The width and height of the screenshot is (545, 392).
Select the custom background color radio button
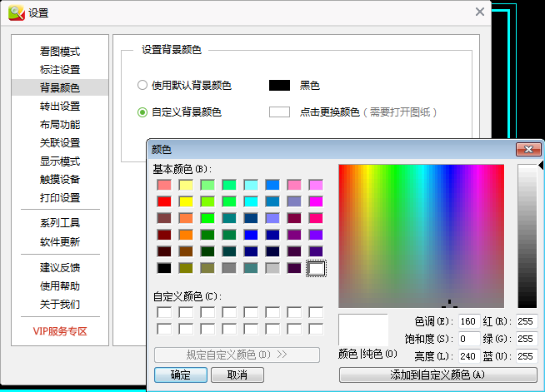(x=142, y=112)
